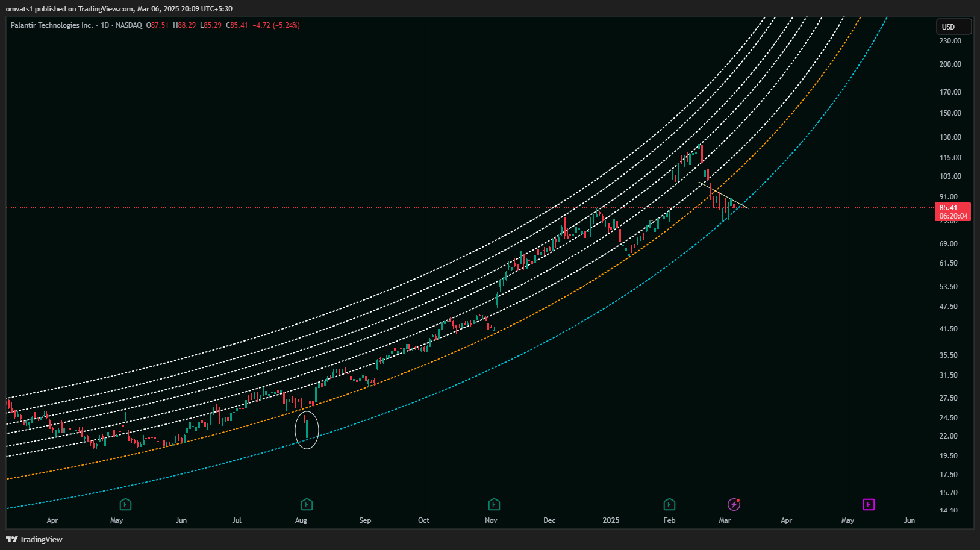Click the NASDAQ exchange label

(129, 25)
